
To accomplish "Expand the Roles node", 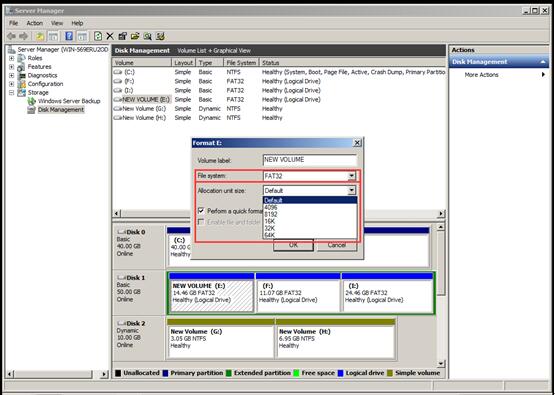I will point(12,58).
